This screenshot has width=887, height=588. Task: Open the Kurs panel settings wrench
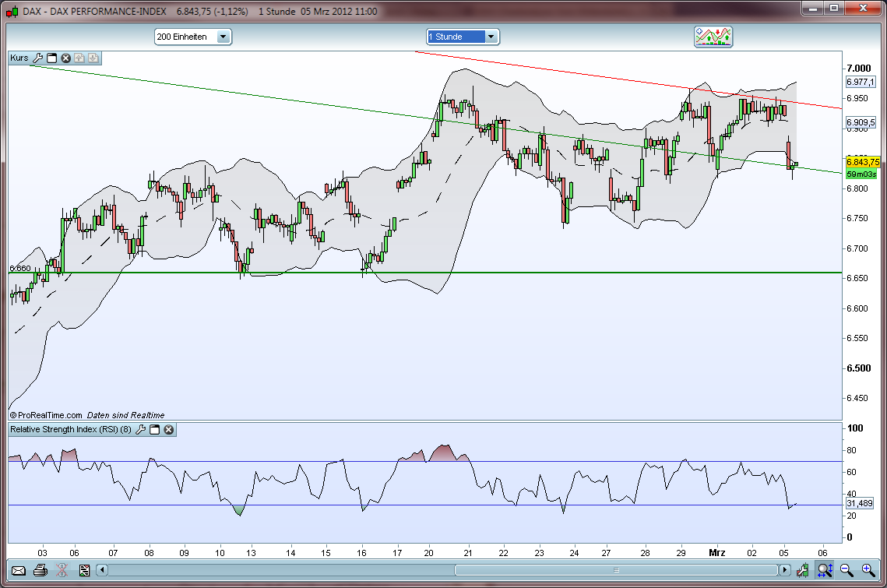37,58
